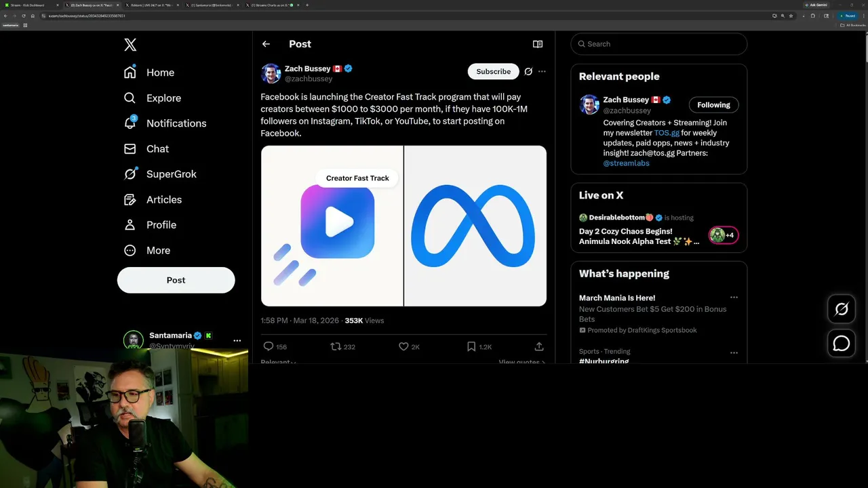Open the apps grid in bookmarks bar
This screenshot has width=868, height=488.
pyautogui.click(x=25, y=25)
